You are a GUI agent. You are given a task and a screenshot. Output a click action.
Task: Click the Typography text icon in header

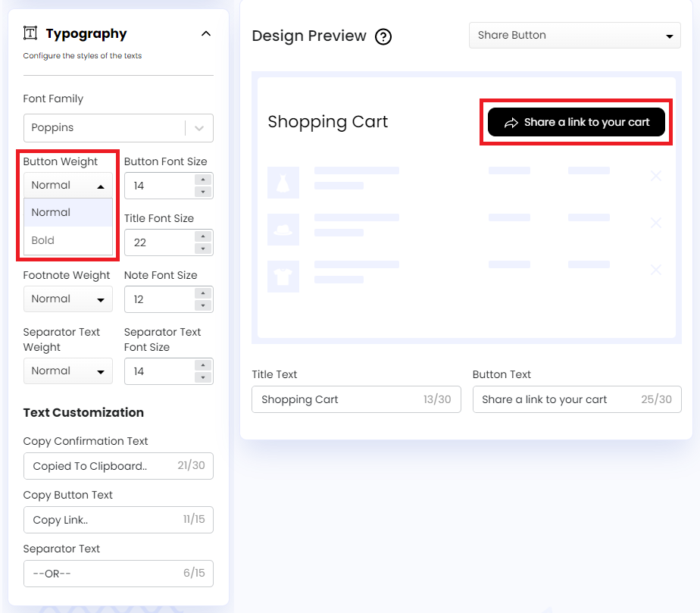[x=30, y=33]
